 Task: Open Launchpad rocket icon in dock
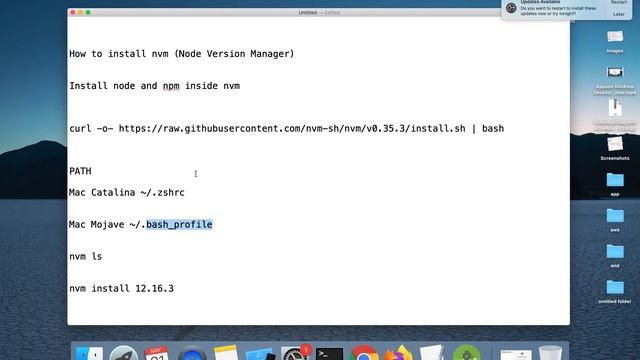(x=124, y=353)
